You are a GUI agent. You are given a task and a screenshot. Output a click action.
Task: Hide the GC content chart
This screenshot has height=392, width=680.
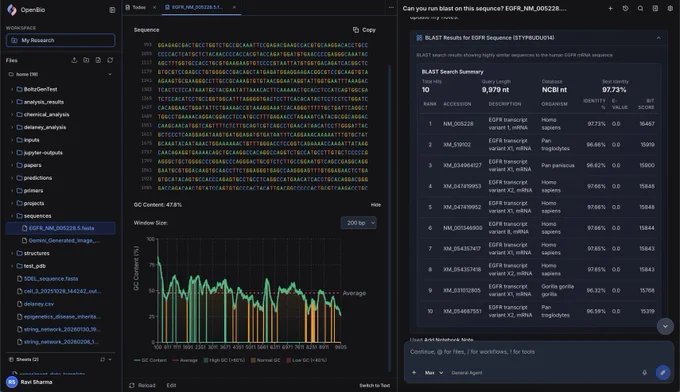click(x=376, y=205)
